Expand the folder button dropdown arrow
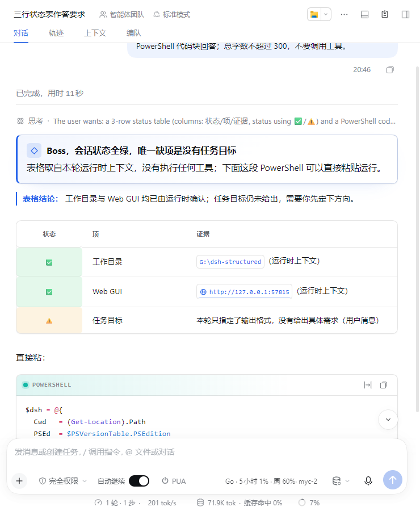The image size is (420, 511). point(326,14)
